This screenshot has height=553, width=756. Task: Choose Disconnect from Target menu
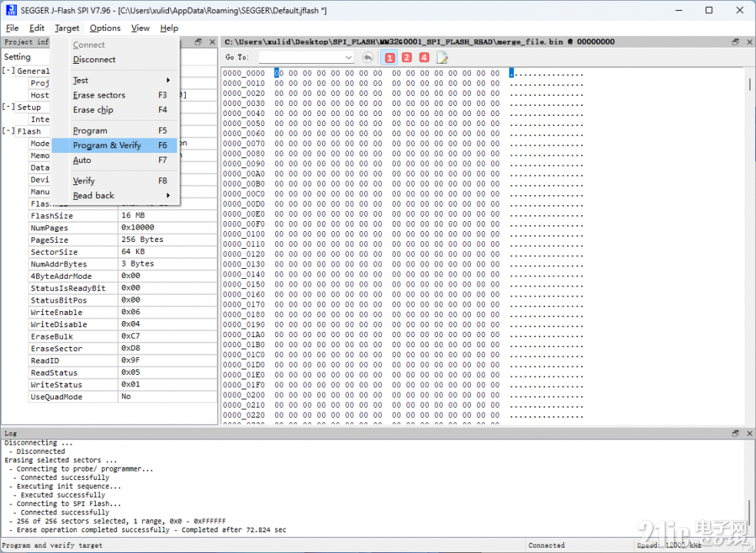point(115,59)
